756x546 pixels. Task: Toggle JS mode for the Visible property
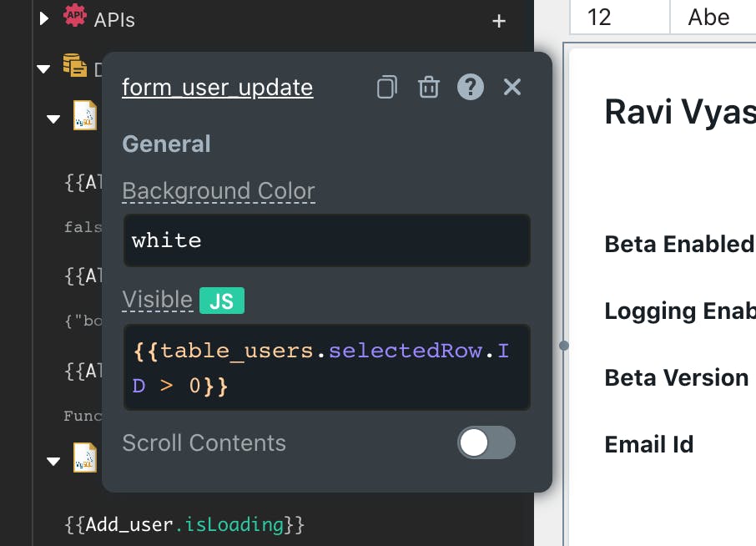tap(221, 301)
